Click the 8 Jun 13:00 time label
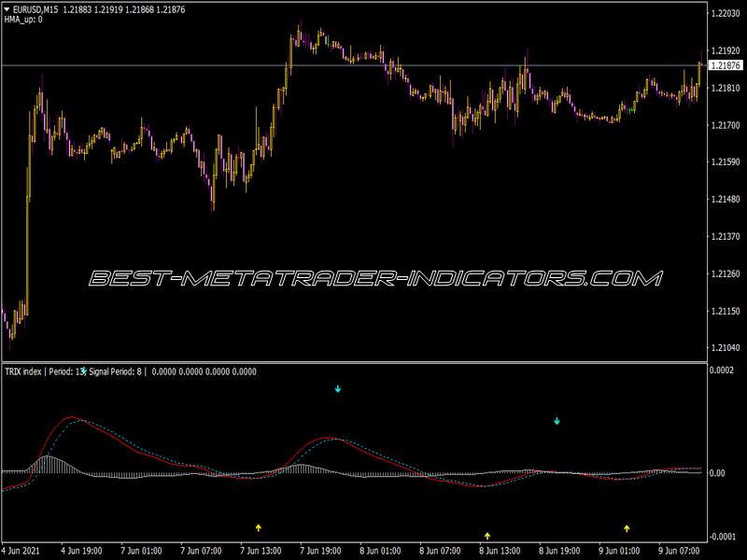Image resolution: width=747 pixels, height=560 pixels. tap(500, 551)
